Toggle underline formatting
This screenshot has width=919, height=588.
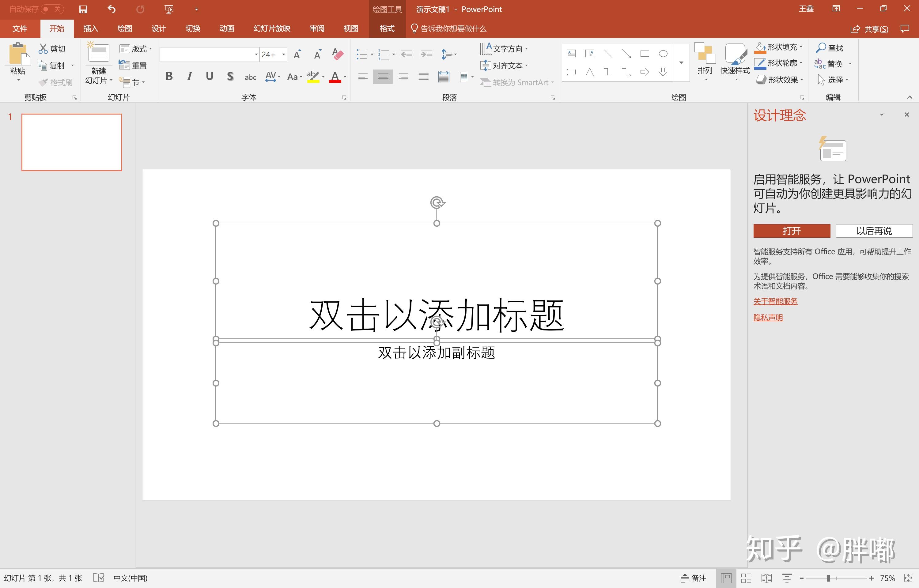(x=209, y=76)
